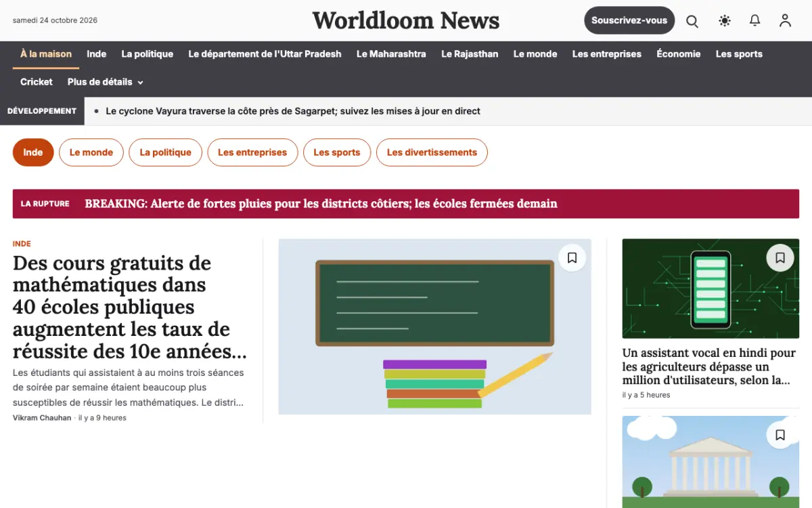812x508 pixels.
Task: Open La politique in the navigation bar
Action: (x=148, y=54)
